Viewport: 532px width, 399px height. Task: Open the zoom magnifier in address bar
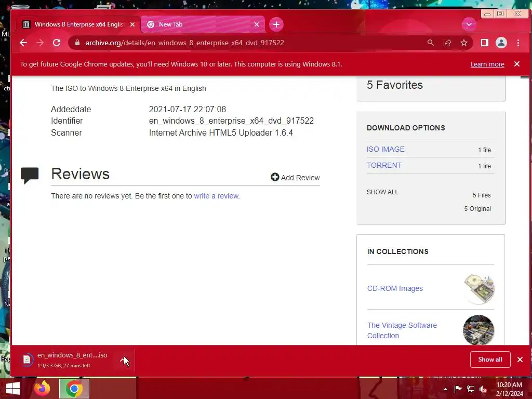coord(431,43)
